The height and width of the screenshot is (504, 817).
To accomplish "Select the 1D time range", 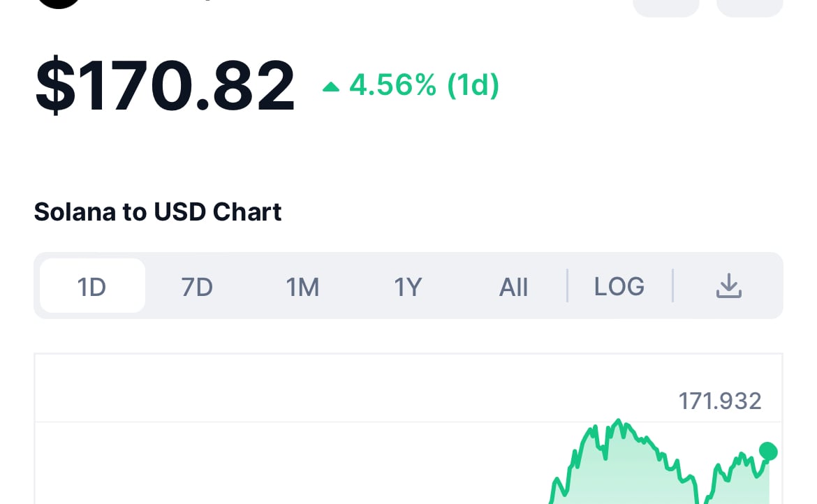I will coord(92,286).
